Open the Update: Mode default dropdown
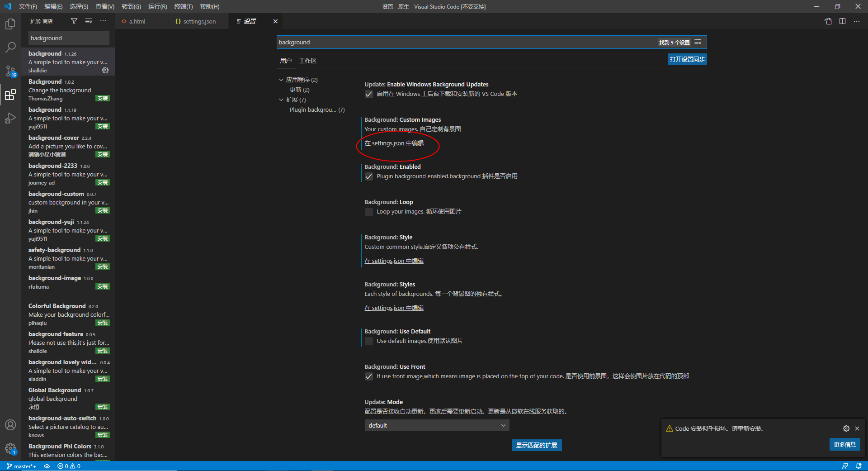The image size is (868, 471). (x=437, y=425)
